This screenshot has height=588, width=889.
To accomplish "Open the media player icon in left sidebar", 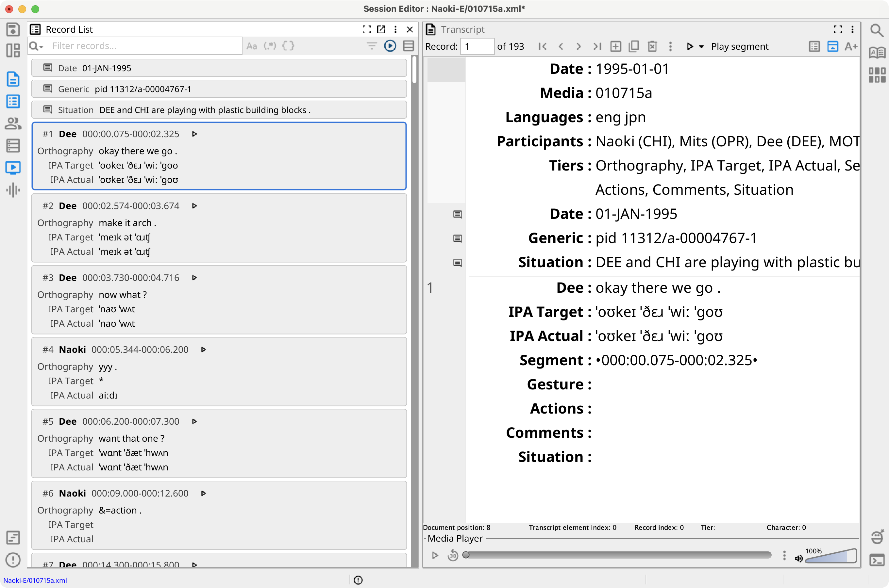I will pos(13,168).
